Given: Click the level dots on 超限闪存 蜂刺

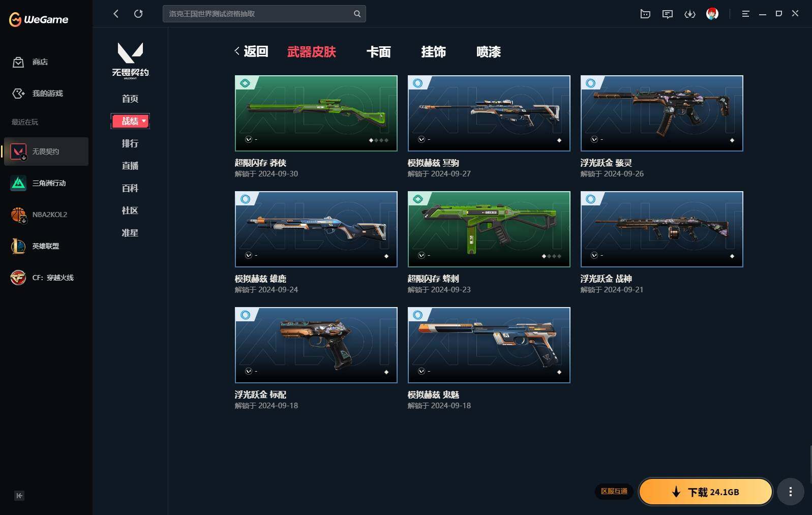Looking at the screenshot, I should 552,256.
